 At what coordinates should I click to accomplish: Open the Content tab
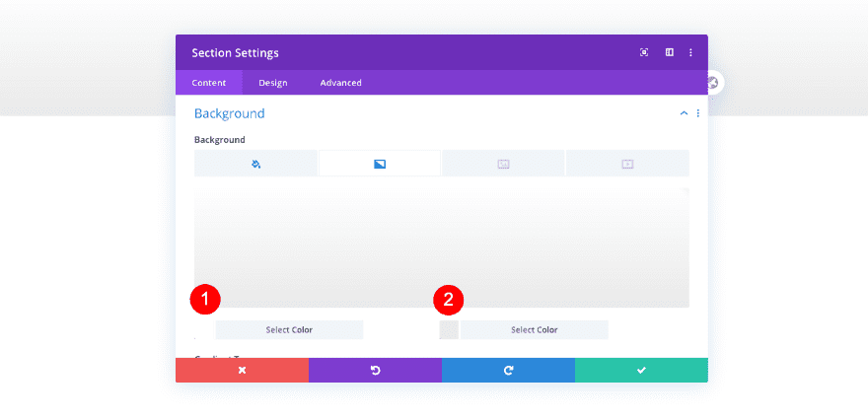[x=209, y=83]
